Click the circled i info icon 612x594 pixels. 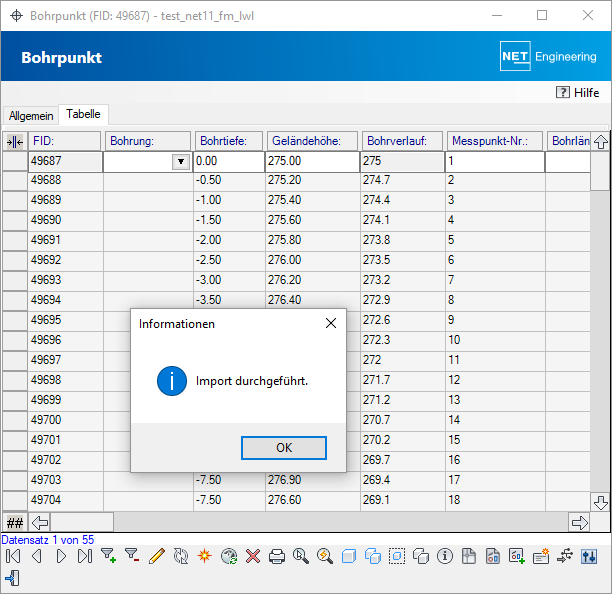(445, 556)
